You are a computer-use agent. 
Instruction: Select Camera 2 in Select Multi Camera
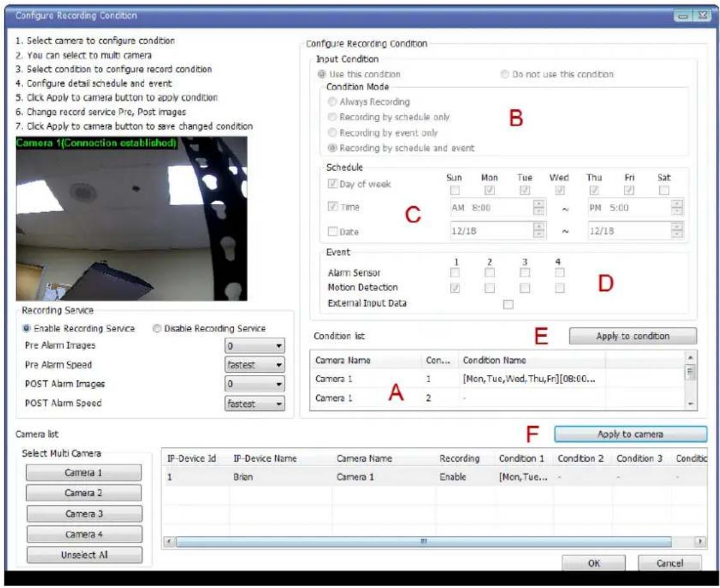pyautogui.click(x=83, y=493)
